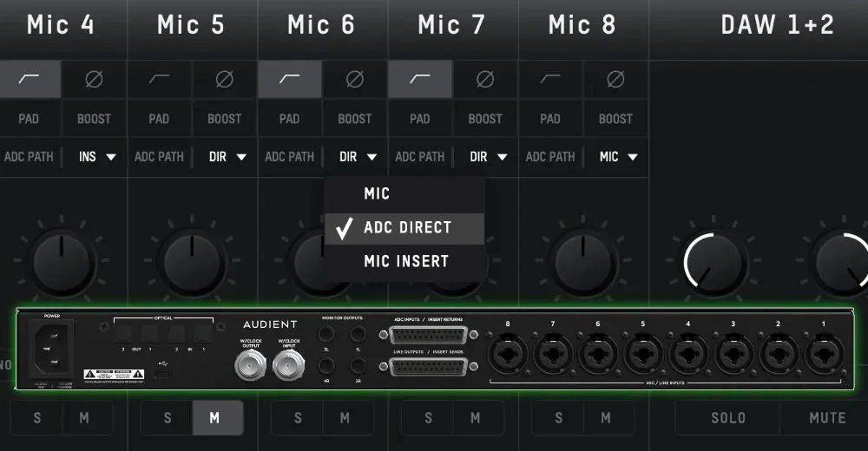Engage BOOST on Mic 8
This screenshot has height=451, width=868.
[615, 119]
